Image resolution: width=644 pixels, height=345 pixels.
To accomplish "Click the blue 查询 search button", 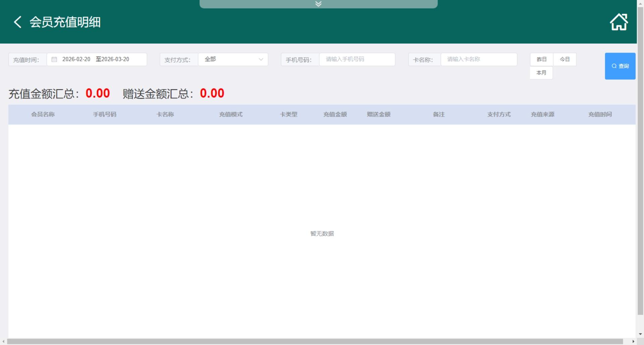I will coord(620,66).
